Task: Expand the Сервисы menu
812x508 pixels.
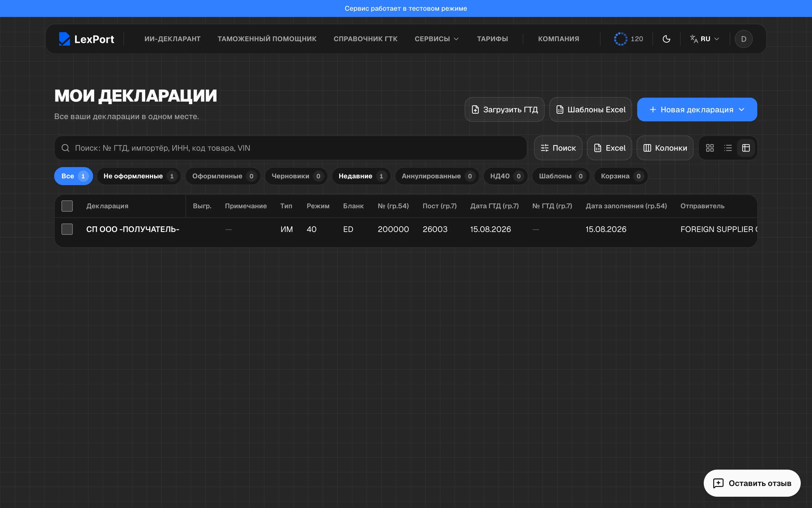Action: click(436, 39)
